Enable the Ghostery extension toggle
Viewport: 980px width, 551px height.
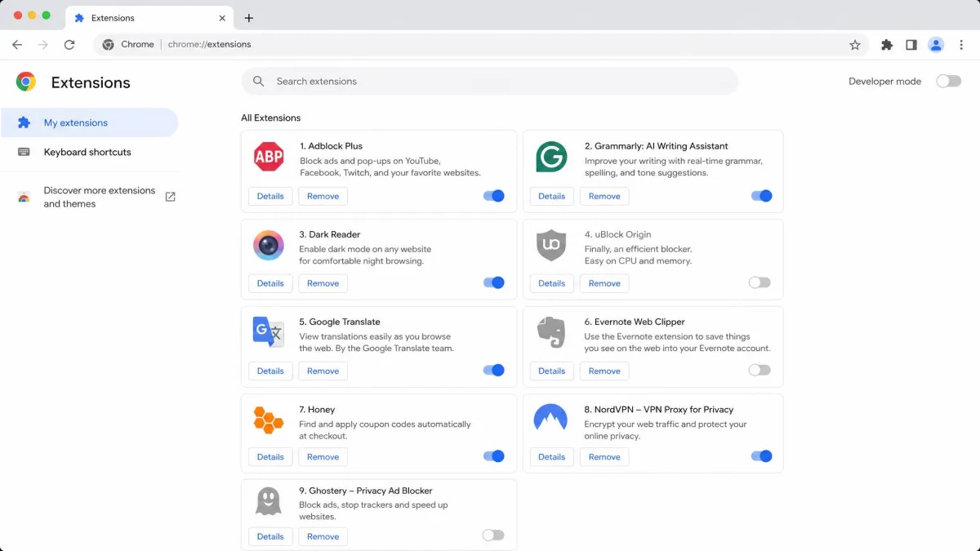[493, 535]
